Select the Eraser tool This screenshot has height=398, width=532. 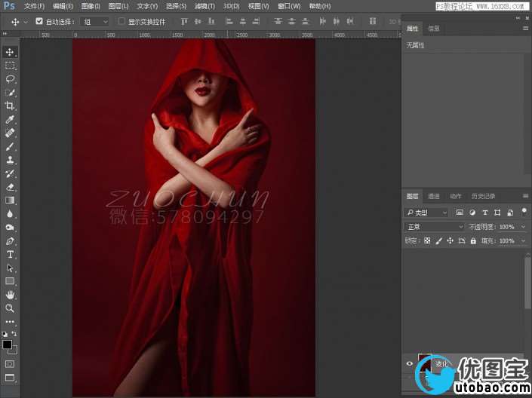(10, 187)
